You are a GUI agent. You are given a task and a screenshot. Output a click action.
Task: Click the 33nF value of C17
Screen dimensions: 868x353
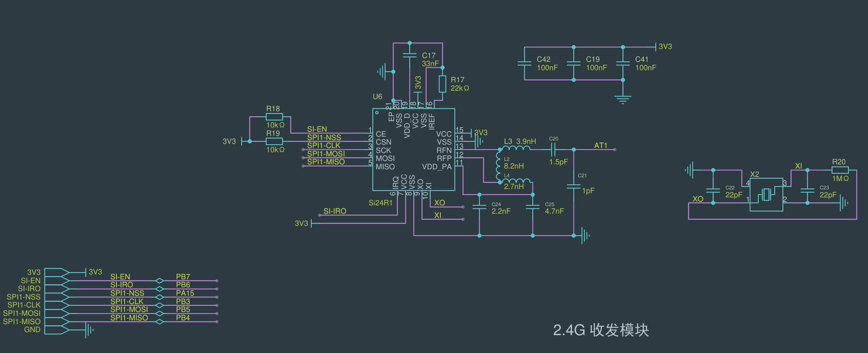pyautogui.click(x=430, y=63)
